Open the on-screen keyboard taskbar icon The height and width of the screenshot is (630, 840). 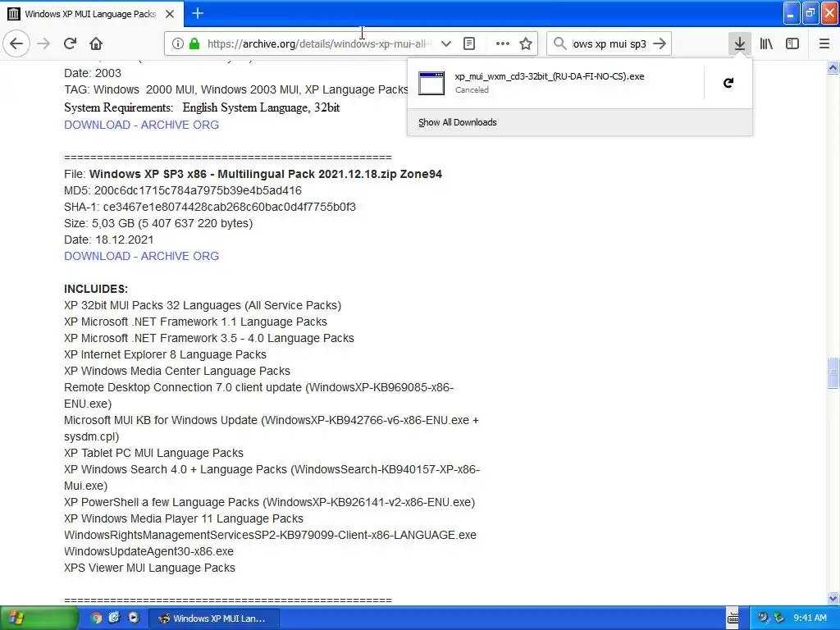click(x=733, y=619)
